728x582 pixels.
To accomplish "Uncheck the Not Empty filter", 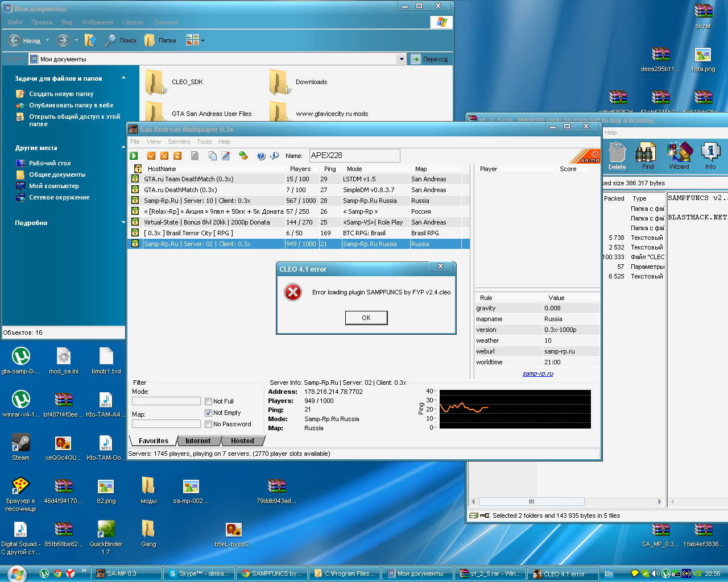I will 209,413.
